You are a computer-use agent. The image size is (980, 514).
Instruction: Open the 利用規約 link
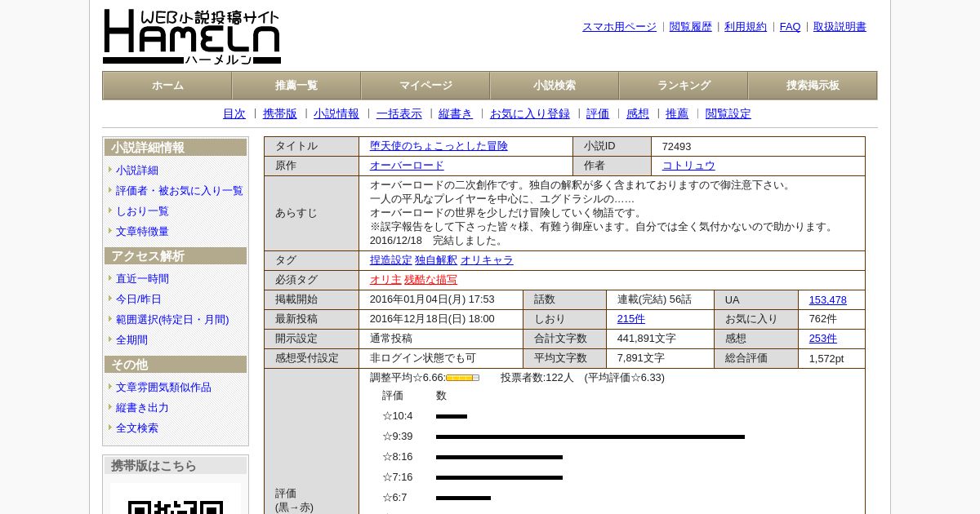746,27
